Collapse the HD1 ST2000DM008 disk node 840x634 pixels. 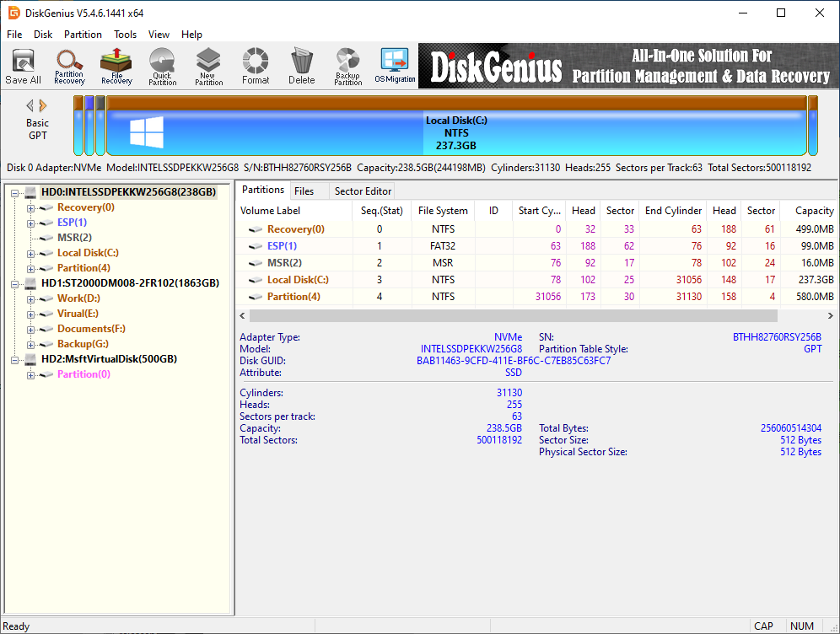(x=15, y=284)
